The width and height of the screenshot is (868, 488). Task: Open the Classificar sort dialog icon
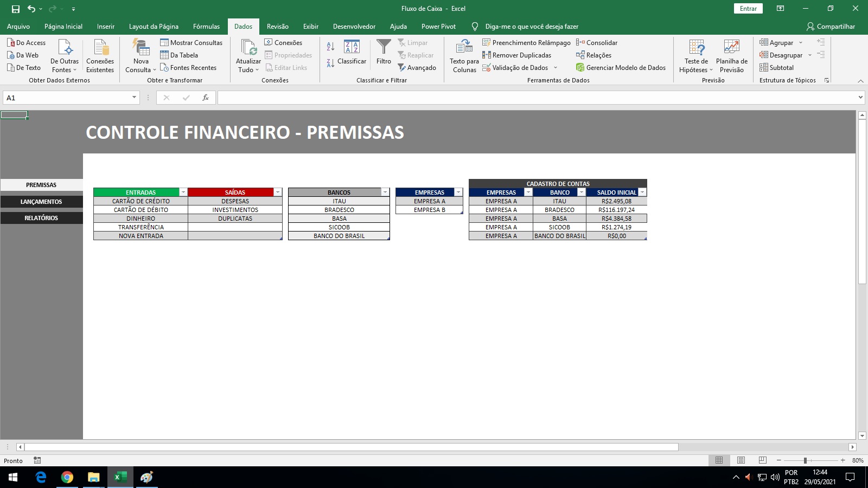[352, 47]
